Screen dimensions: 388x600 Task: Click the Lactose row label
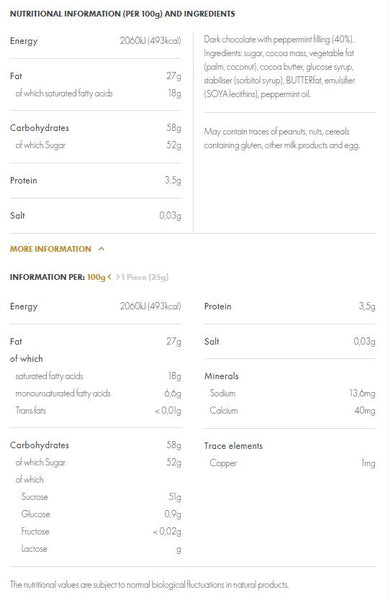(34, 549)
